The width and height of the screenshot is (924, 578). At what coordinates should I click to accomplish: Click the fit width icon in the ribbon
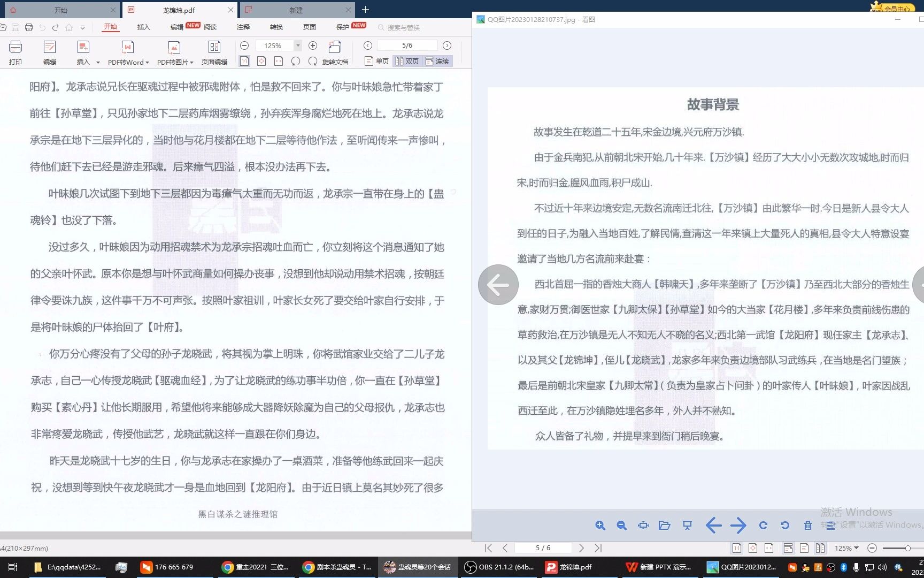(x=279, y=61)
